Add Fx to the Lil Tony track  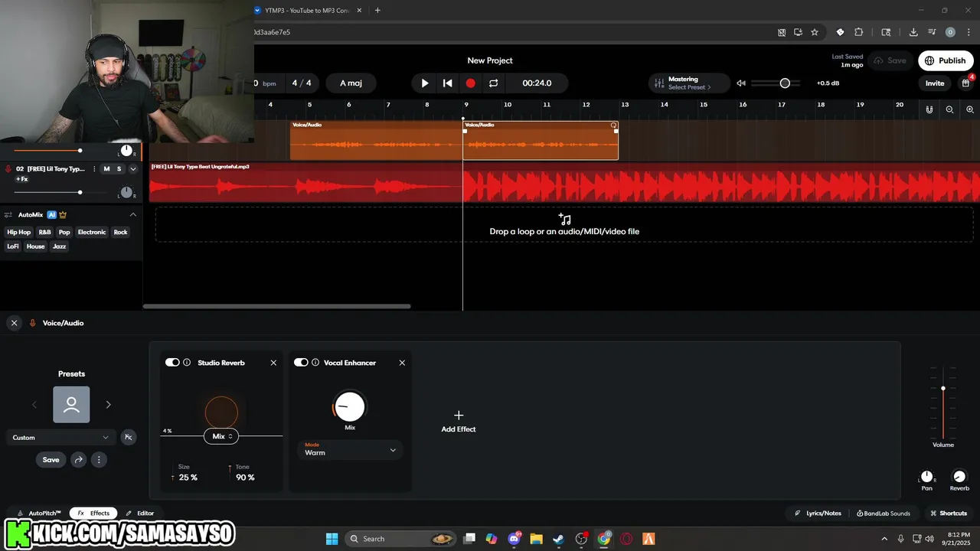point(21,179)
